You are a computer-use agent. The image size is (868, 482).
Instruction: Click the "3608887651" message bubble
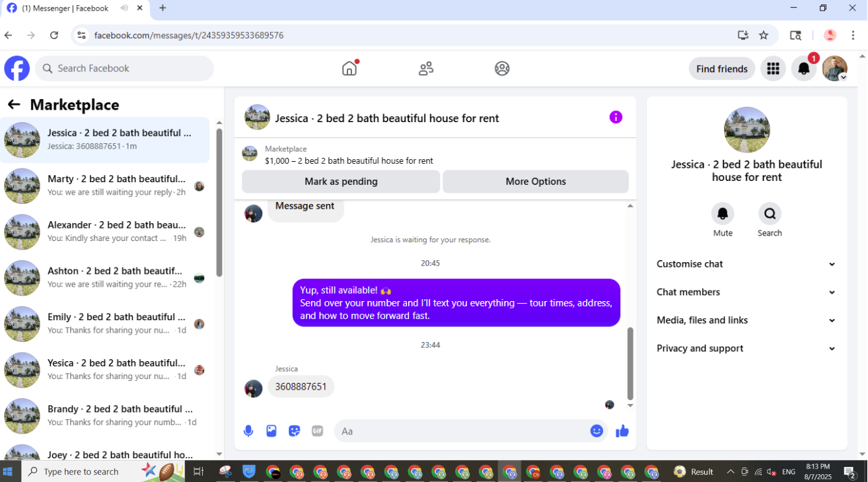pos(301,386)
